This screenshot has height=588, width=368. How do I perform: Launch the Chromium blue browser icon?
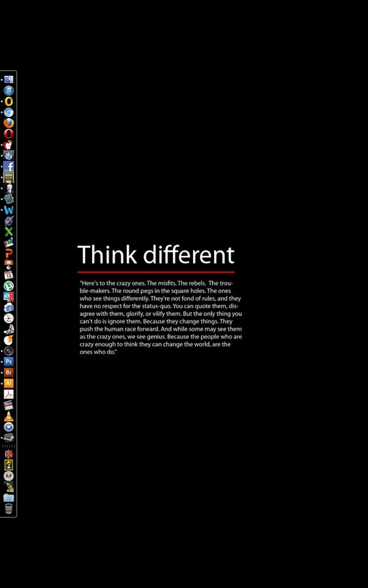pyautogui.click(x=9, y=112)
